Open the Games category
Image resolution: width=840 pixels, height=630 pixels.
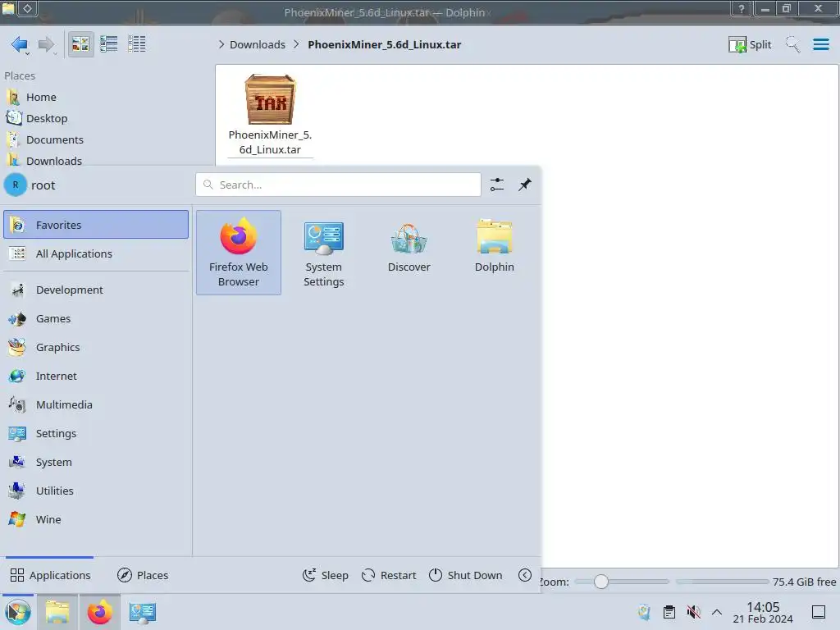[x=96, y=319]
